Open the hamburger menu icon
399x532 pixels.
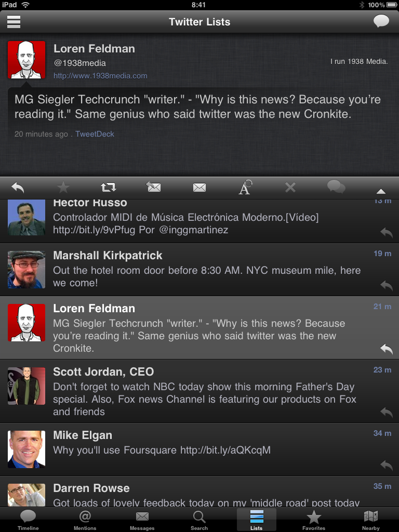[x=14, y=22]
